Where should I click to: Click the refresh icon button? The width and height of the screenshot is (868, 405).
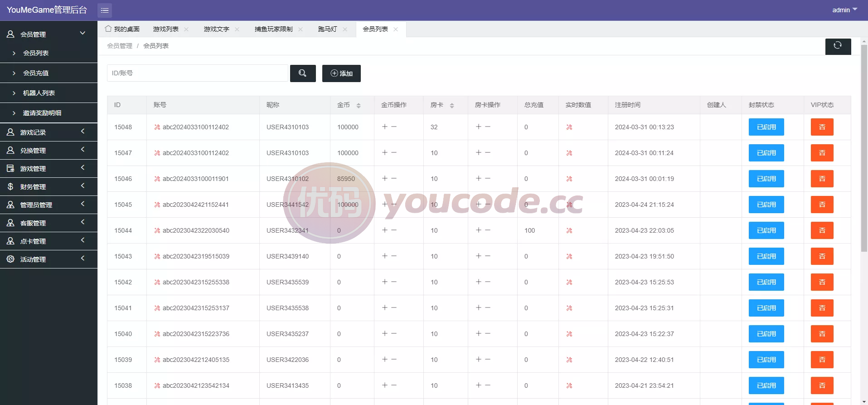(838, 46)
